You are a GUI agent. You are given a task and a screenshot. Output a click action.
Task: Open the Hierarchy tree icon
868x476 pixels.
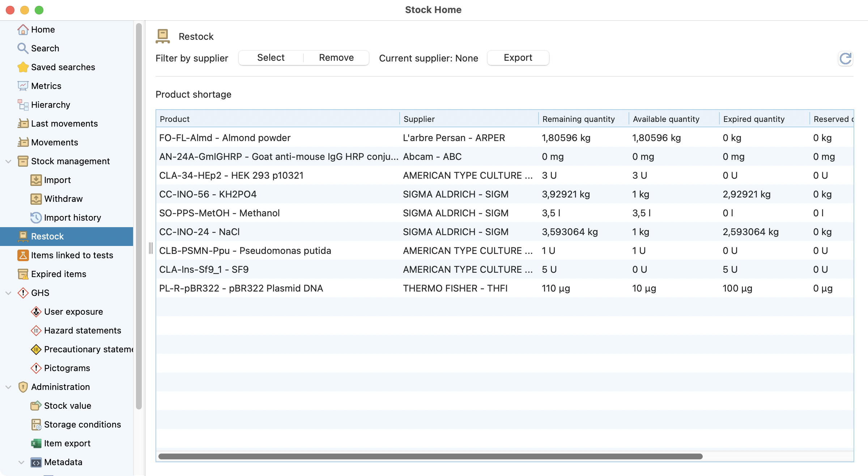coord(23,105)
